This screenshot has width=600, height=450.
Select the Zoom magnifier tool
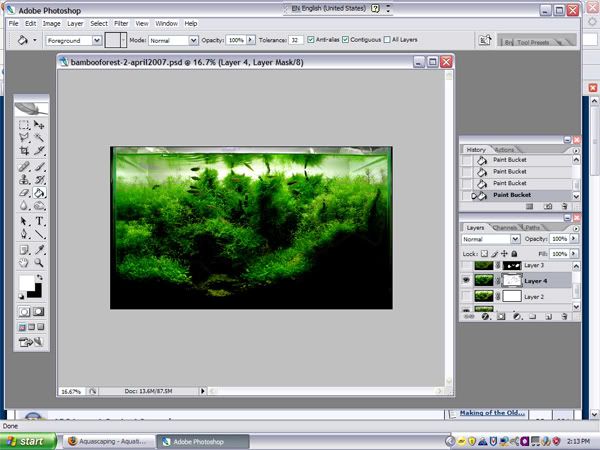pos(39,262)
